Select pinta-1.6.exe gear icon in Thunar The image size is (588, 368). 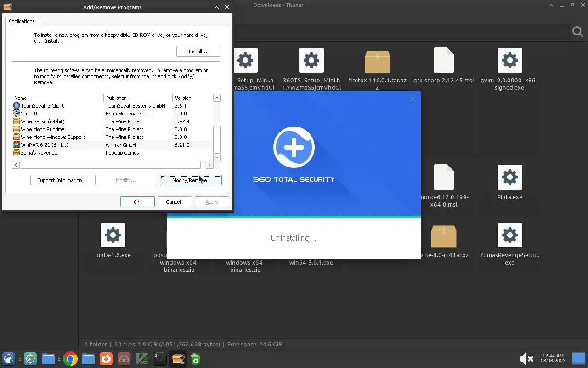tap(113, 235)
